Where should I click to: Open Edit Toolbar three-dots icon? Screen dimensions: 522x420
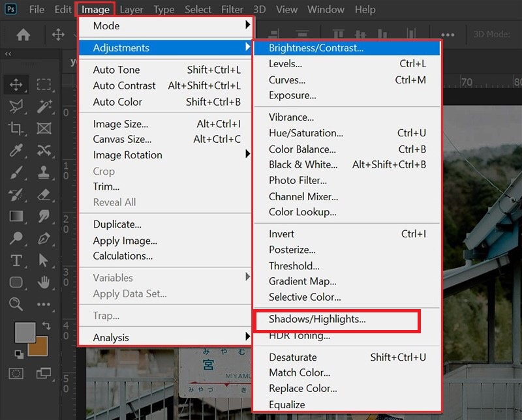pos(44,304)
